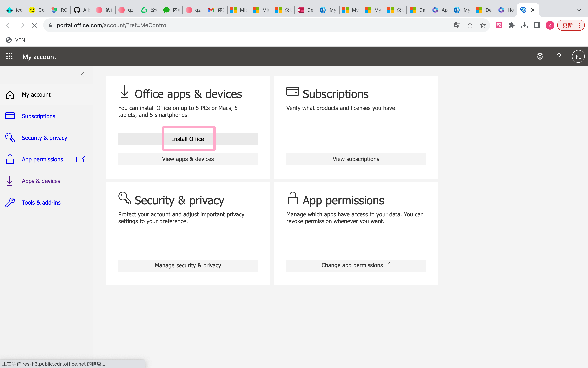
Task: Click the App permissions card heading
Action: click(343, 200)
